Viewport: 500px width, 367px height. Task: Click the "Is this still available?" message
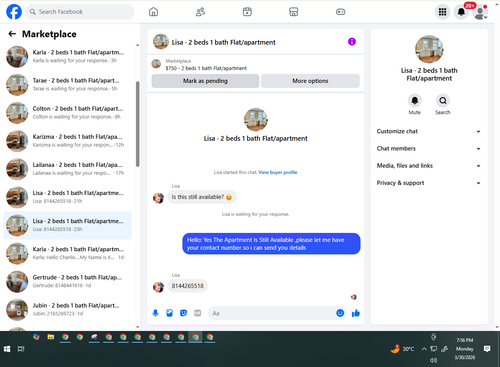202,197
